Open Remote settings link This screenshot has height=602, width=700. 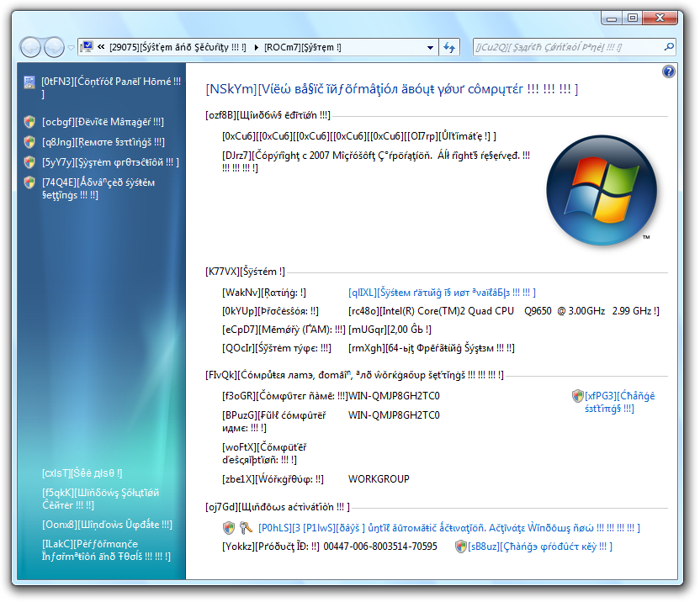pos(103,142)
